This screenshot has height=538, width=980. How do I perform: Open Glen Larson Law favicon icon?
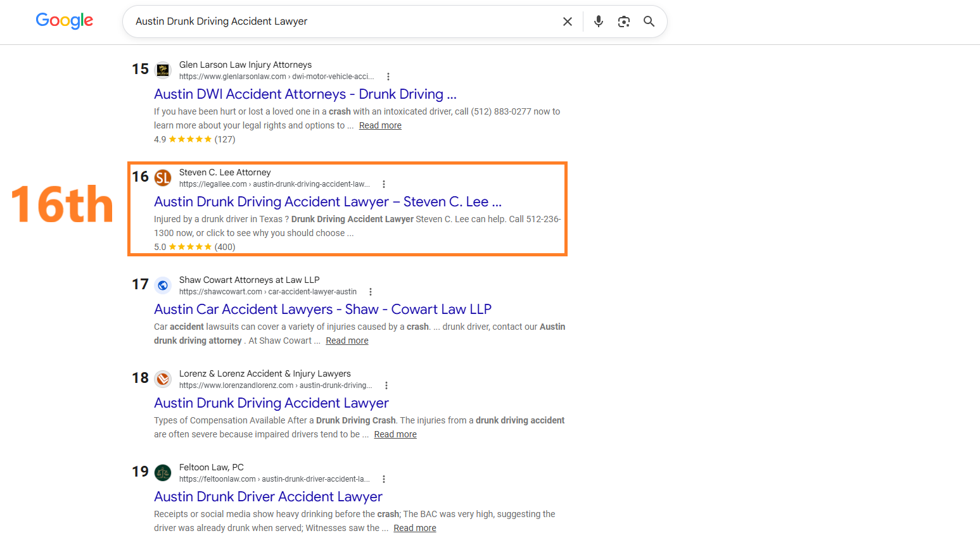coord(163,70)
